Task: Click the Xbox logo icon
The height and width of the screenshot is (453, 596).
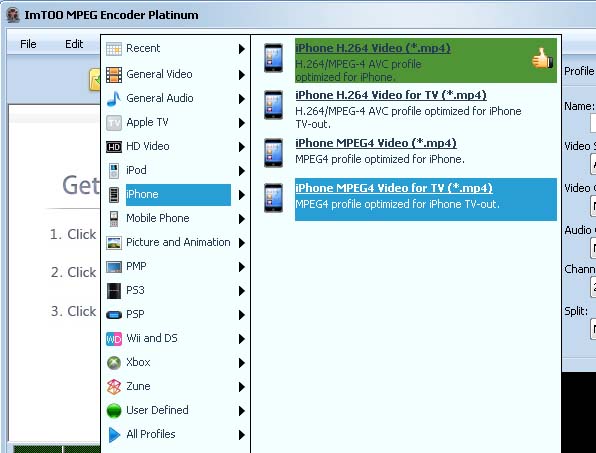Action: (x=114, y=363)
